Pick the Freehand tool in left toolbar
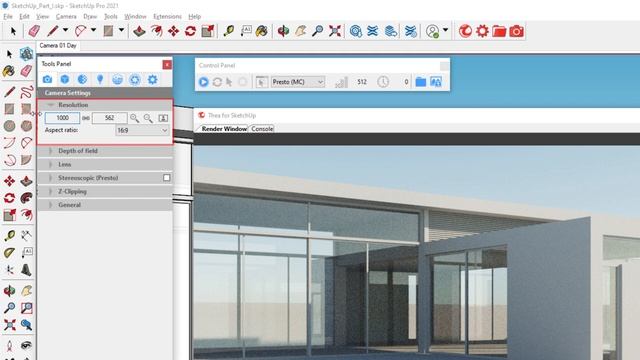The image size is (640, 360). tap(26, 92)
